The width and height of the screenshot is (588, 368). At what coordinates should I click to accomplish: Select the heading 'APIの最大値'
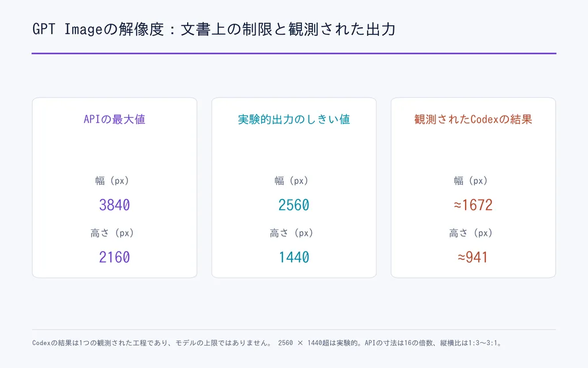[x=114, y=120]
